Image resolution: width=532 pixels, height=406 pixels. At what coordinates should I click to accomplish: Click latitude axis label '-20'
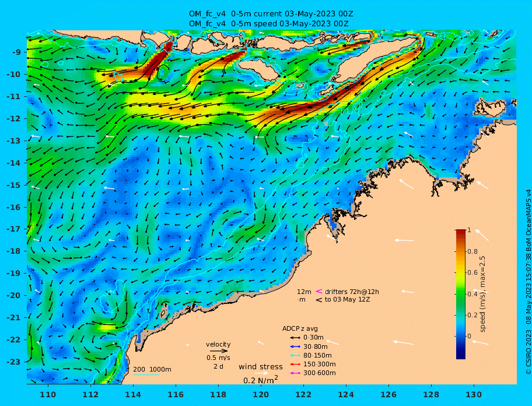coord(13,295)
